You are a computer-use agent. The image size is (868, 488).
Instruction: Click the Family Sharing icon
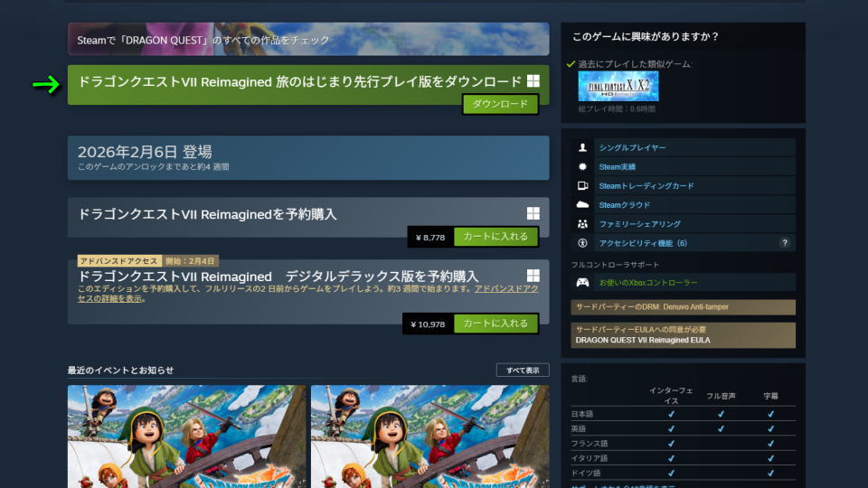click(x=582, y=224)
